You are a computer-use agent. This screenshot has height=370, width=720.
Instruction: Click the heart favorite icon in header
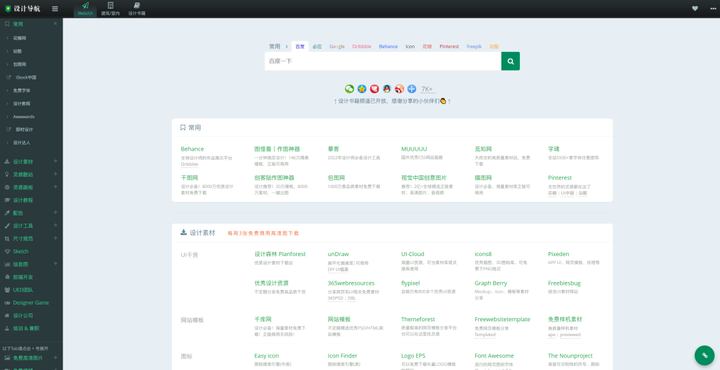[695, 8]
